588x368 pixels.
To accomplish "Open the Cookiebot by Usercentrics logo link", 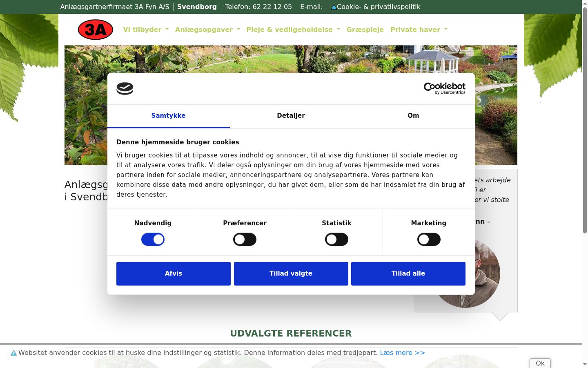I will click(x=444, y=88).
